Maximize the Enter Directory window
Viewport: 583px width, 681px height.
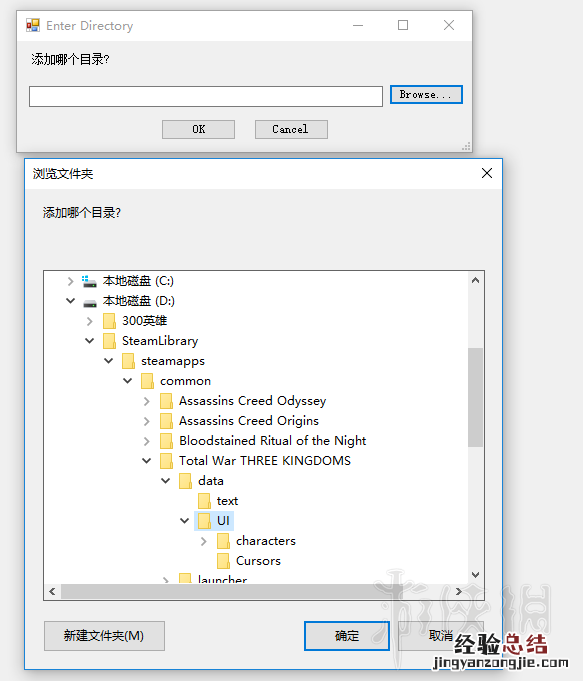[x=403, y=25]
